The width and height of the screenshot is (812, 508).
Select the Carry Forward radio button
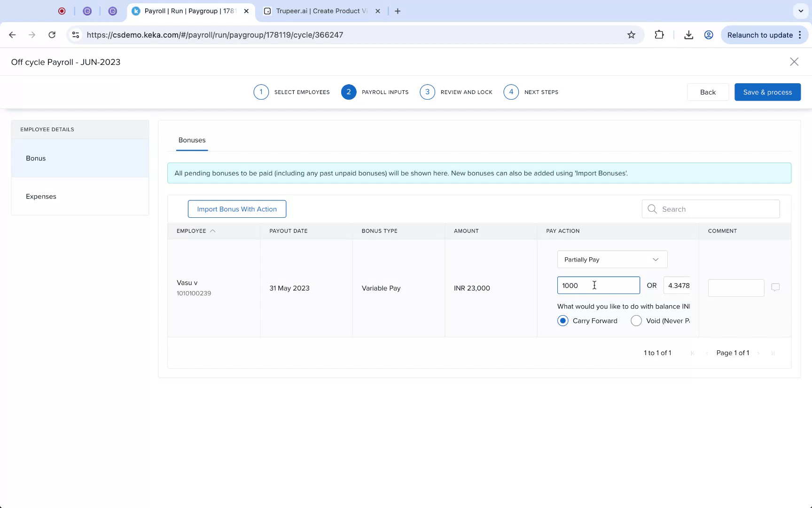click(x=562, y=320)
